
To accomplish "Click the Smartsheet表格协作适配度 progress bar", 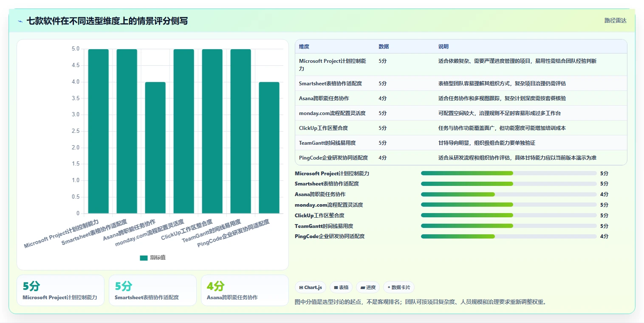I will (509, 184).
